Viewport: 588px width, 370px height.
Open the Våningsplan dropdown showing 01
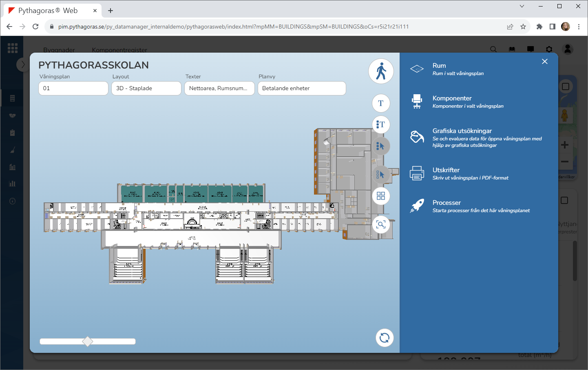[x=73, y=88]
